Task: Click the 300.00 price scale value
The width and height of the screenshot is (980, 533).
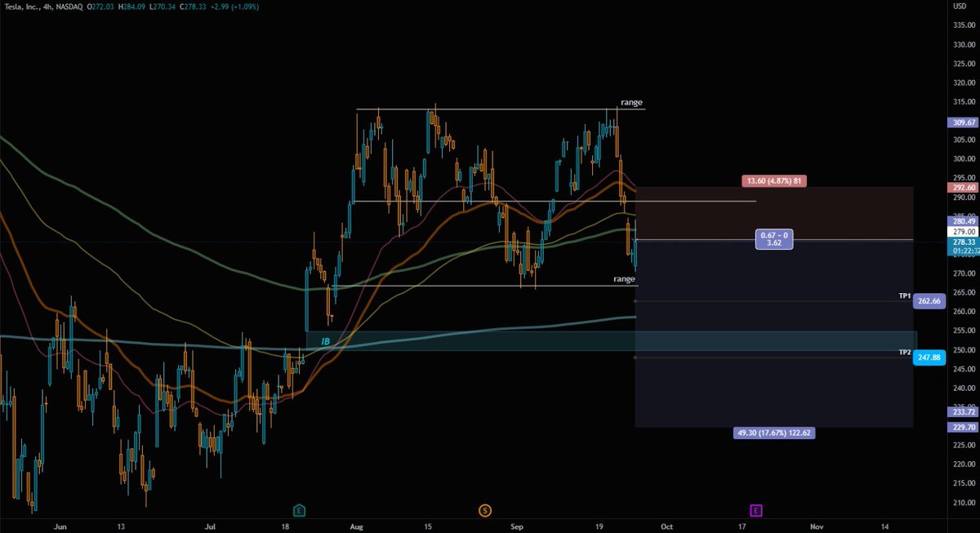Action: (x=964, y=159)
